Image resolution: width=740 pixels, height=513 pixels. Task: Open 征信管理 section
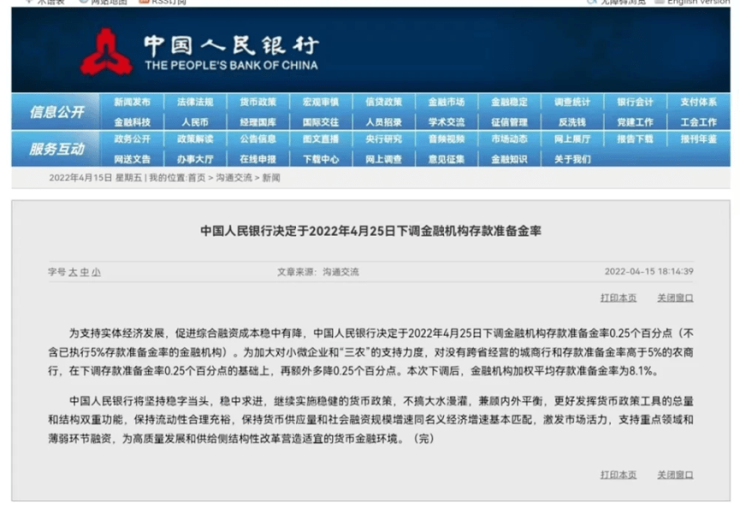tap(509, 122)
